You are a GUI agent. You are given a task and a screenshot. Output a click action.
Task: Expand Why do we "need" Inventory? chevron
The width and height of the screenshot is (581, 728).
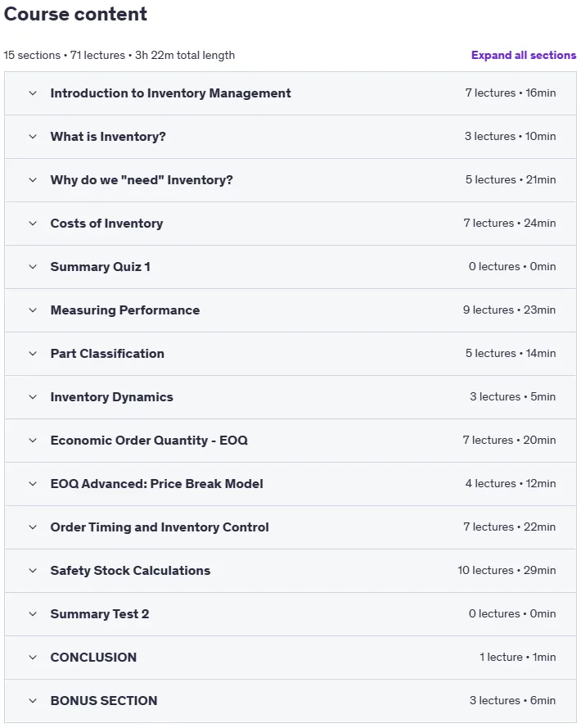coord(33,180)
